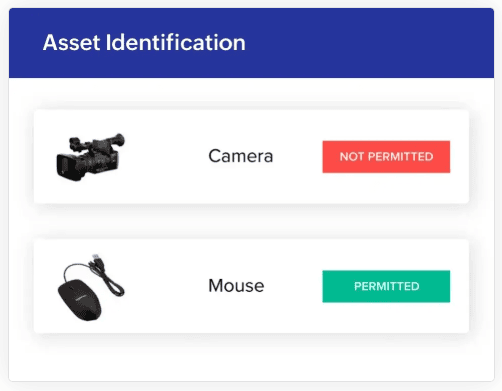Image resolution: width=502 pixels, height=391 pixels.
Task: Click the black mouse image
Action: [x=91, y=287]
